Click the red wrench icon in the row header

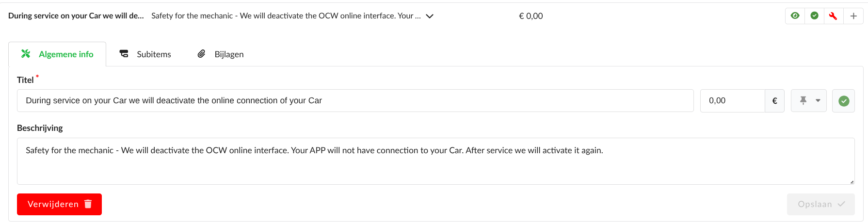(833, 16)
